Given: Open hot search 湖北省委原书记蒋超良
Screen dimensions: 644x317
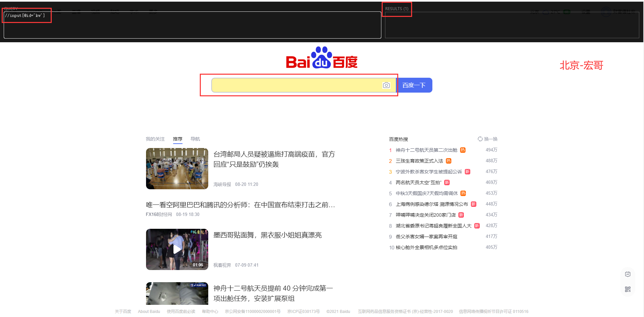Looking at the screenshot, I should (x=433, y=226).
